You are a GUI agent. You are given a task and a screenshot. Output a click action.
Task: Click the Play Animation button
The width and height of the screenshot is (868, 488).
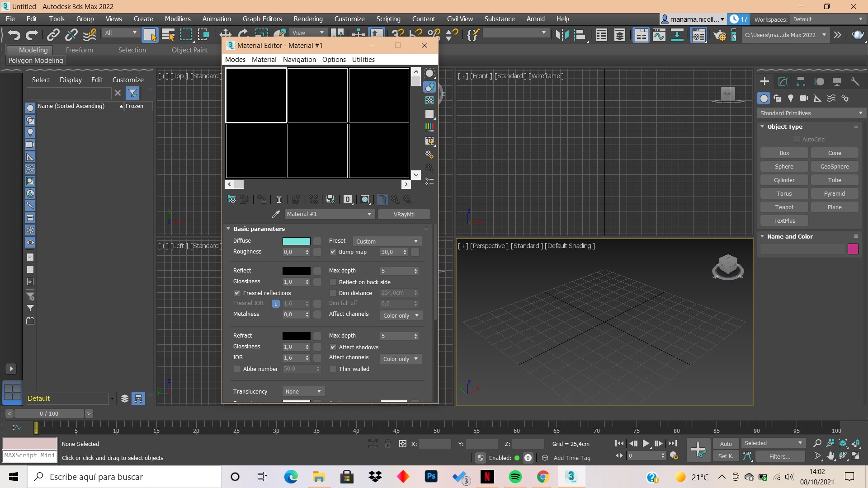coord(646,444)
